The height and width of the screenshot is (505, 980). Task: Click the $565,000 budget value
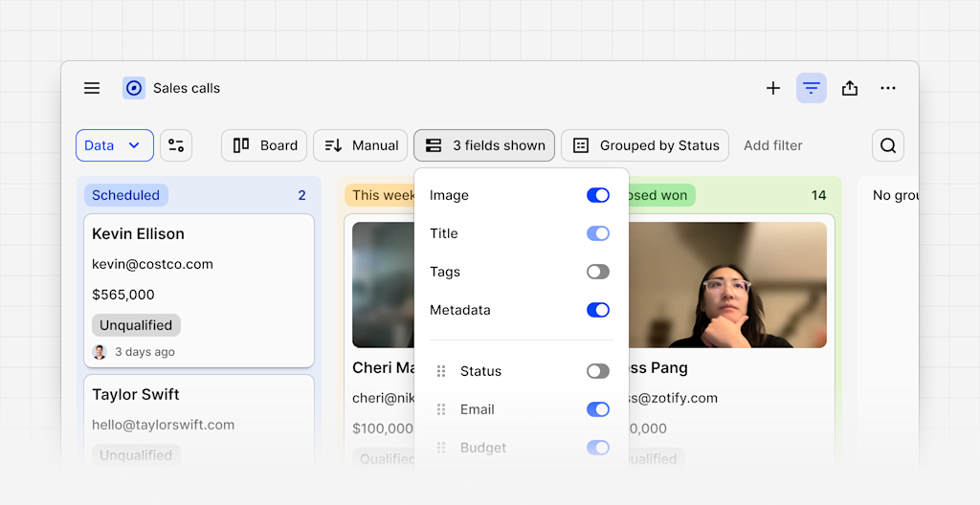[123, 295]
